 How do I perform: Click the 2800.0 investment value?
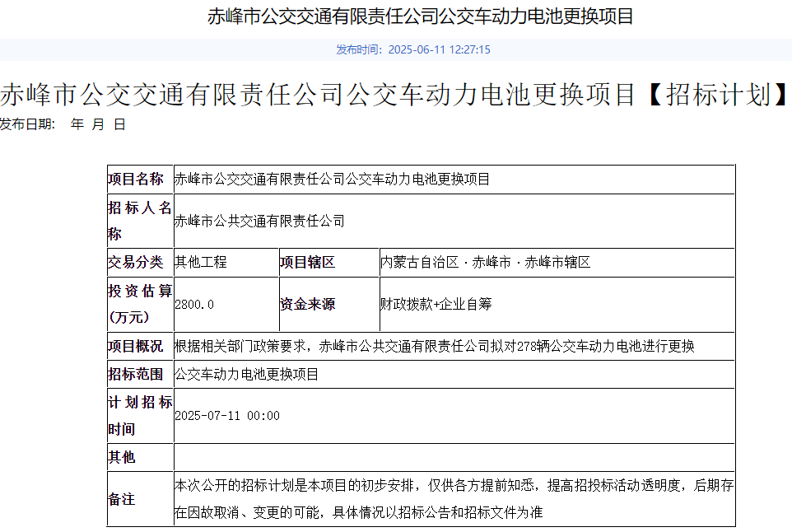194,305
